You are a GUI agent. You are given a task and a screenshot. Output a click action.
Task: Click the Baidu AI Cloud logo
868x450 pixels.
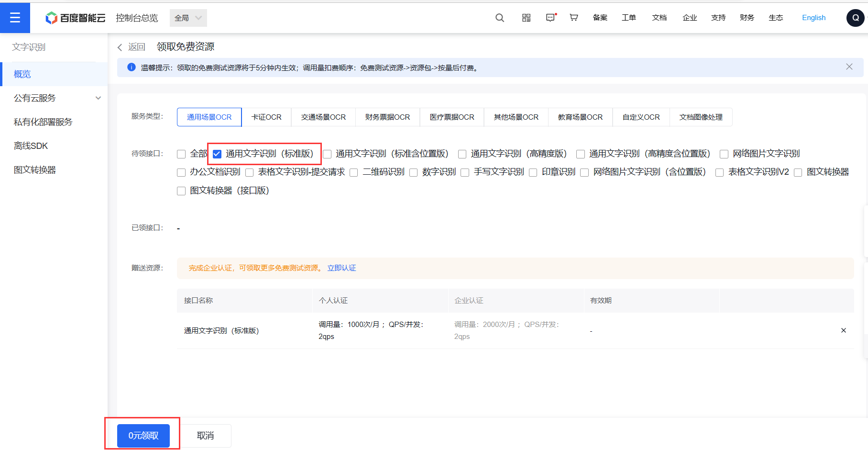pyautogui.click(x=75, y=18)
